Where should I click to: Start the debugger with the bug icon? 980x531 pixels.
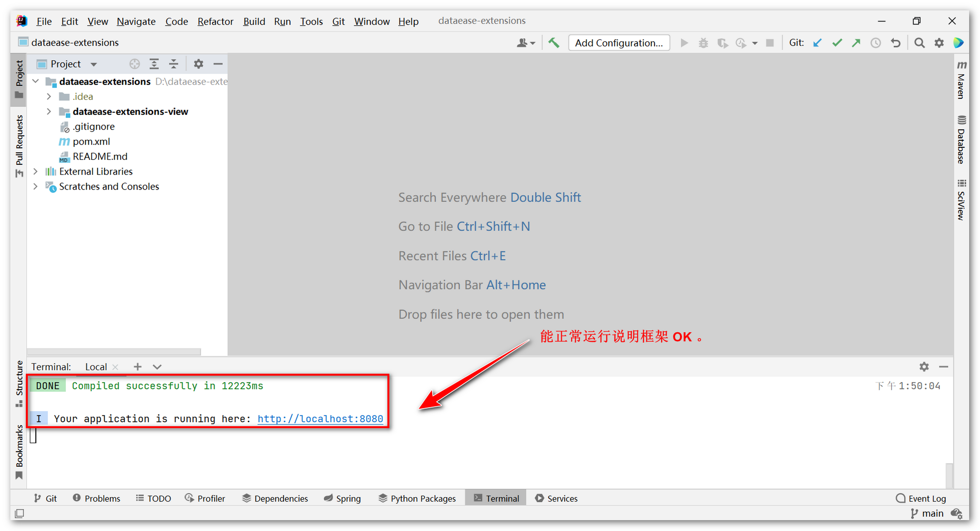tap(703, 43)
